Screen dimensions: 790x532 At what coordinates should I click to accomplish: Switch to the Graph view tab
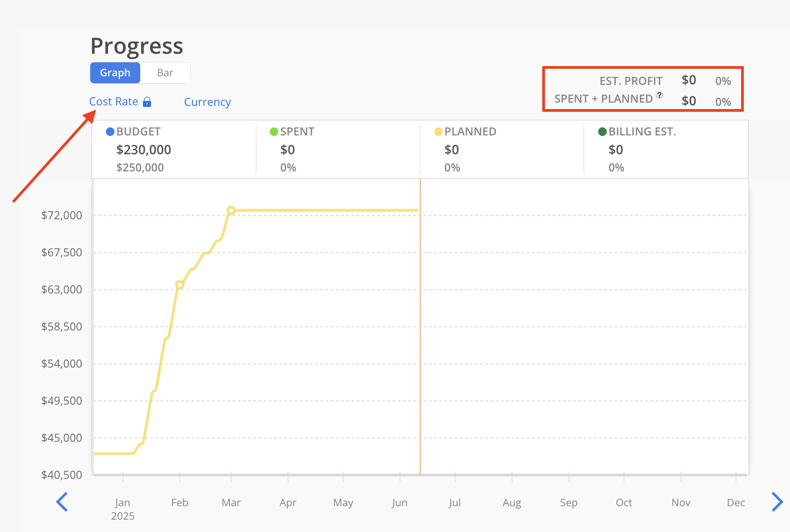tap(115, 73)
